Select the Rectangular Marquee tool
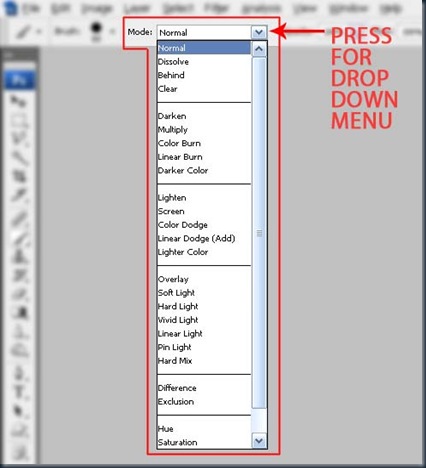 coord(18,120)
